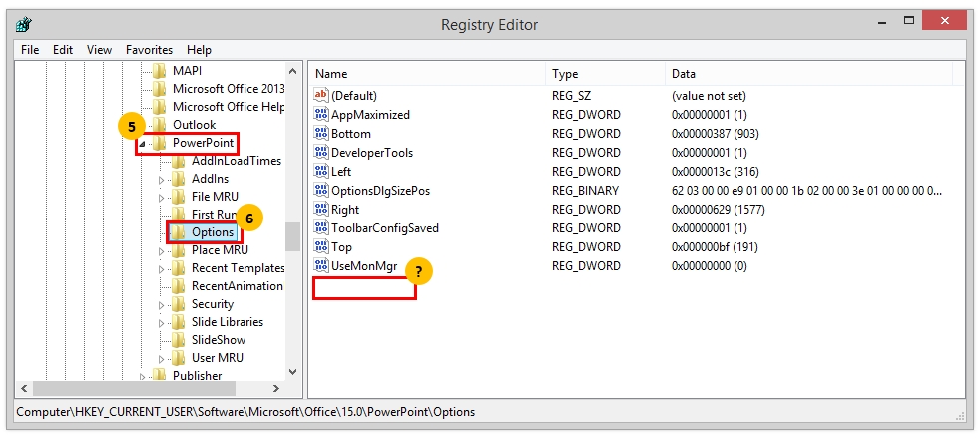Click tree horizontal scroll right arrow
This screenshot has width=980, height=438.
pyautogui.click(x=276, y=388)
